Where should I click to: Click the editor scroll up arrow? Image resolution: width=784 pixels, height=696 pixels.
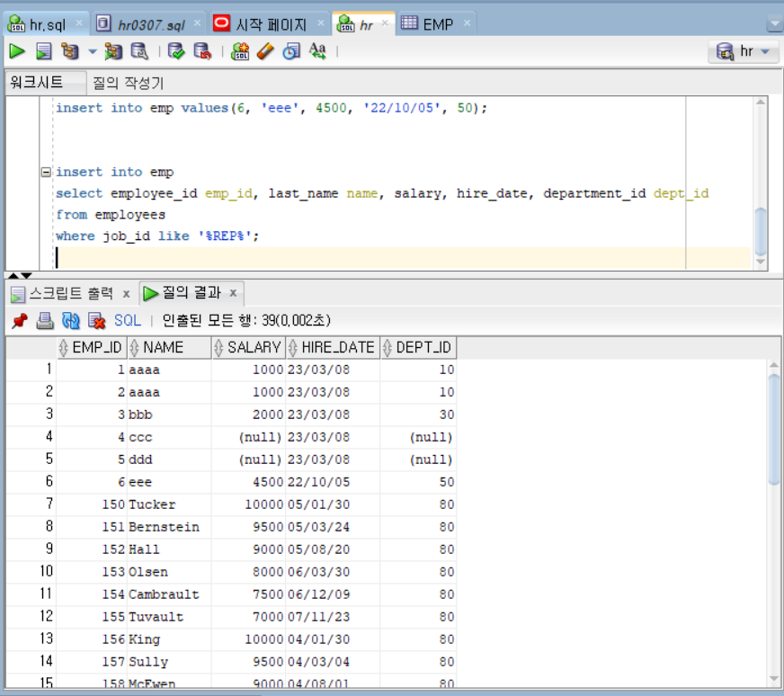point(761,102)
